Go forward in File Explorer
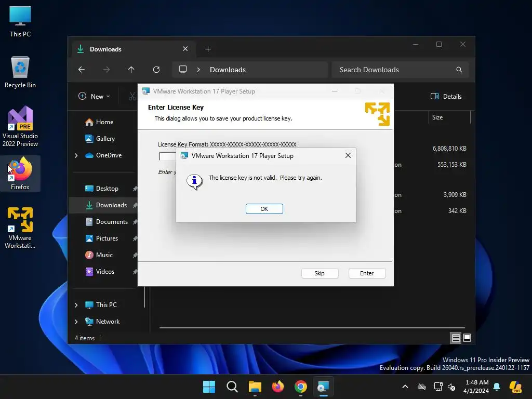 [x=107, y=70]
